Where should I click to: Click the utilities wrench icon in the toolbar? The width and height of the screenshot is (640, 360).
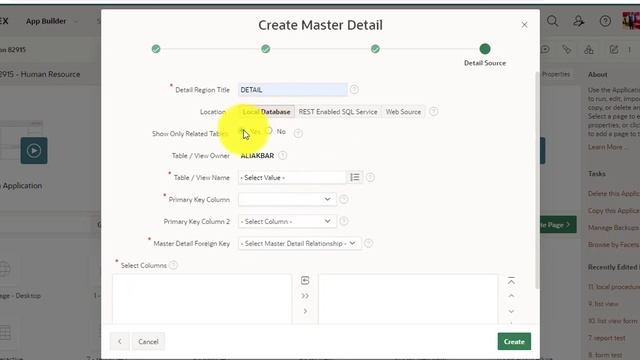pos(567,50)
